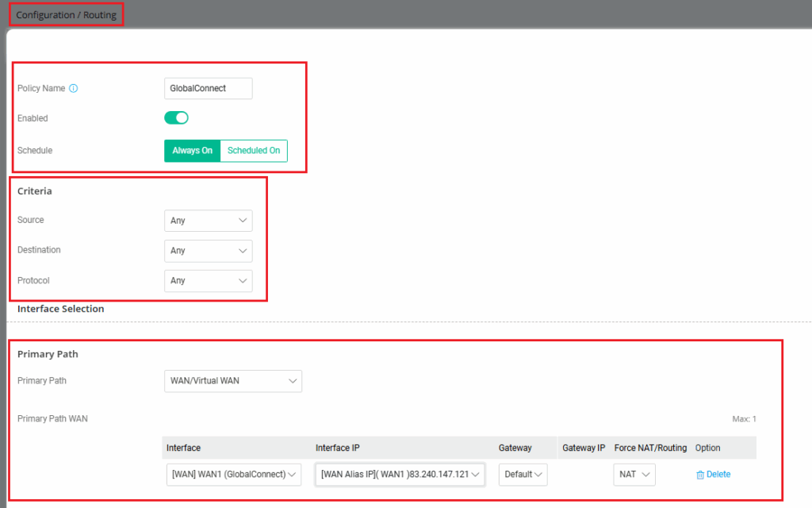Image resolution: width=812 pixels, height=508 pixels.
Task: Click the empty Gateway IP cell
Action: pyautogui.click(x=584, y=475)
